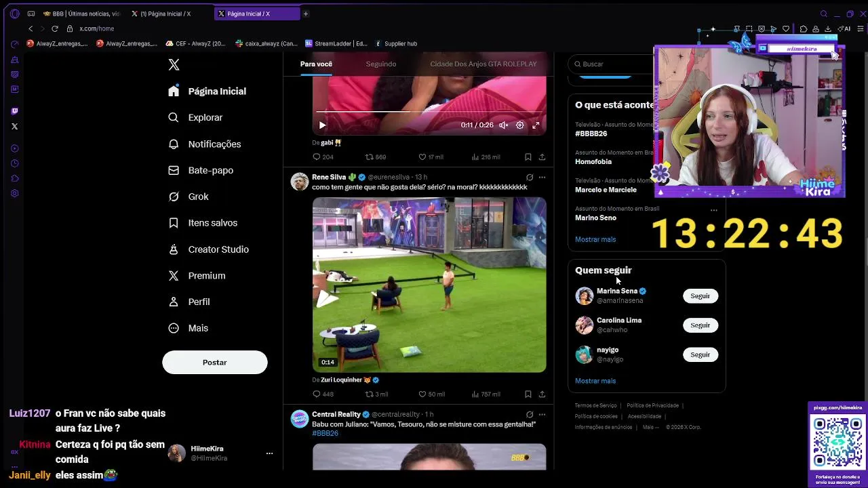Open more options on Central Reality post

click(542, 414)
